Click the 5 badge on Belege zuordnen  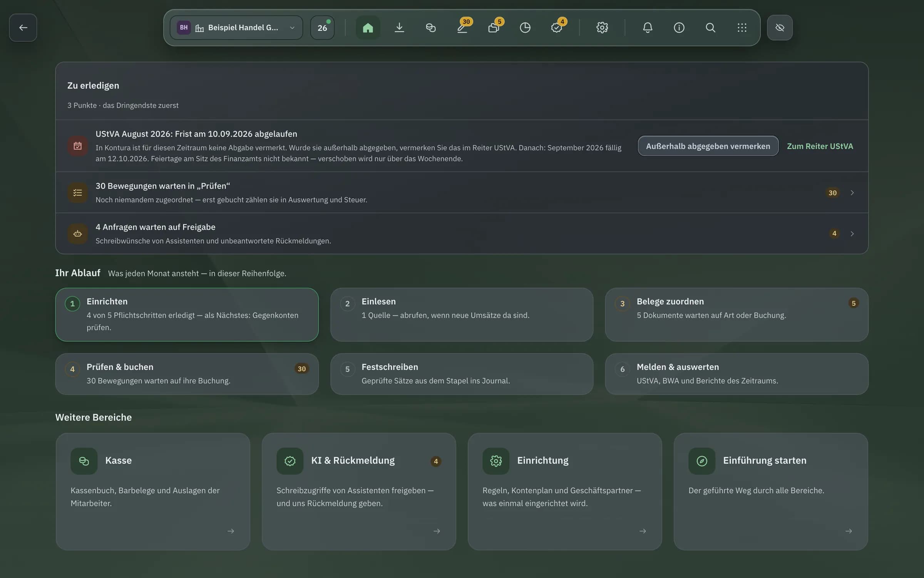click(x=854, y=303)
